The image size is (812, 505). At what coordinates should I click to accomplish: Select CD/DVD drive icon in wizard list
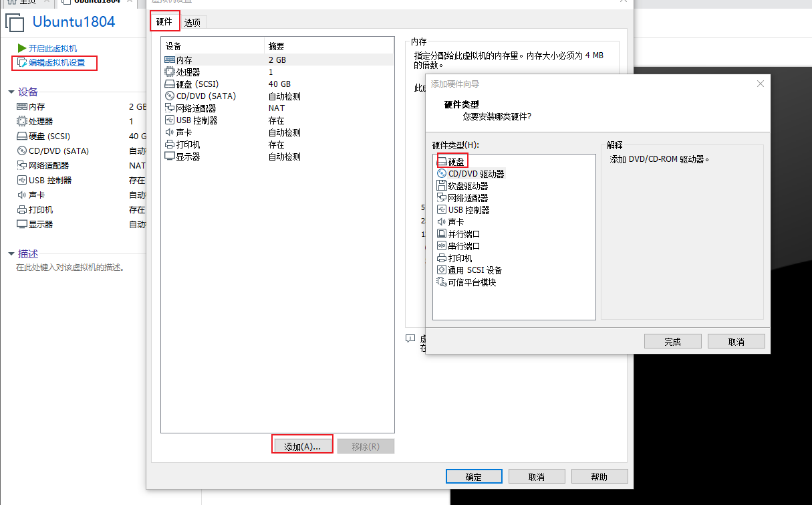(442, 174)
